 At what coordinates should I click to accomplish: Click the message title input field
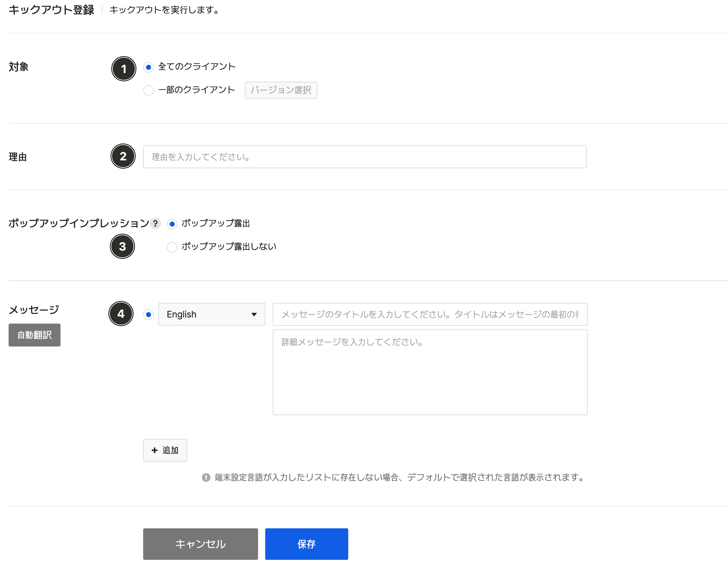[430, 314]
